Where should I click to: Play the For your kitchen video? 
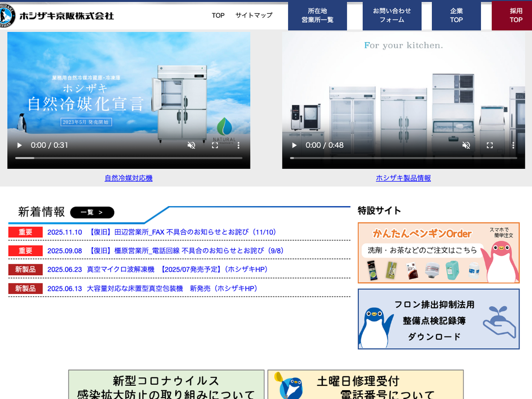[x=294, y=145]
